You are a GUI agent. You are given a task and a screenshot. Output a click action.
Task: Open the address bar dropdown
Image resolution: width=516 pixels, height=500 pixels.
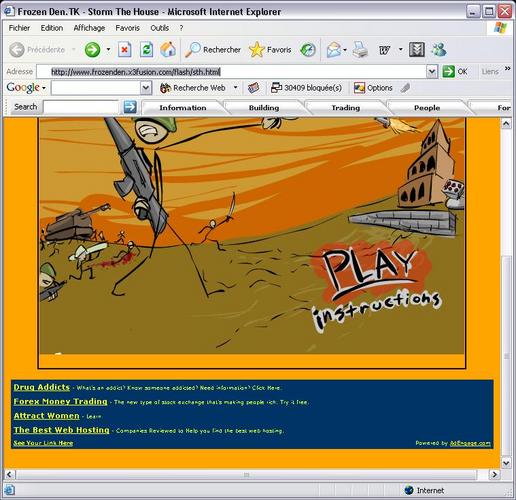click(x=432, y=72)
